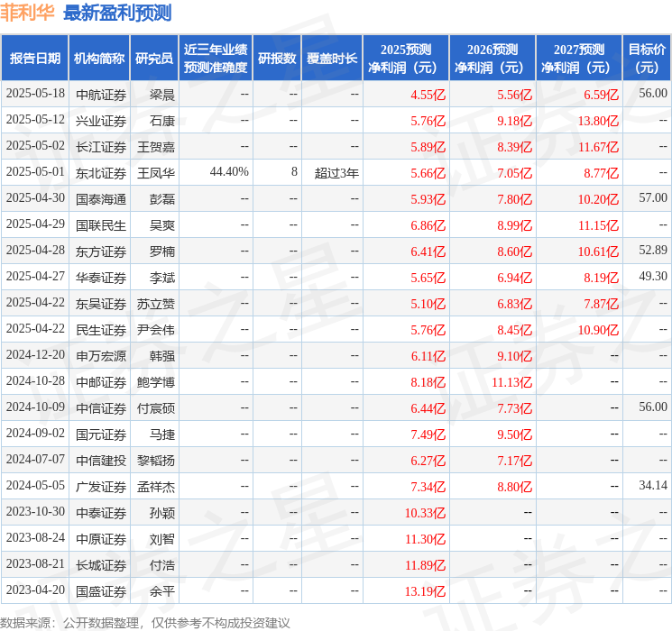
Task: Click 4.55亿 forecast for 中航证券
Action: [428, 95]
